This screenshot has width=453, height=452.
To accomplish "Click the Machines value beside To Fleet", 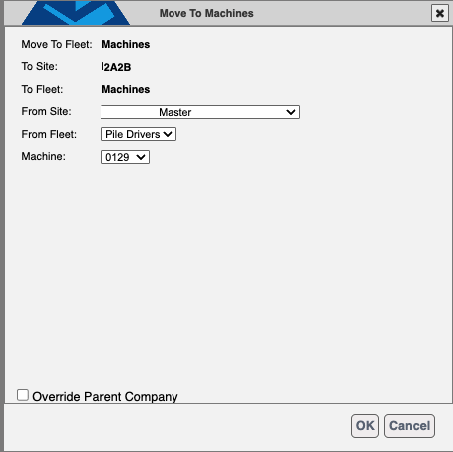I will click(x=126, y=89).
